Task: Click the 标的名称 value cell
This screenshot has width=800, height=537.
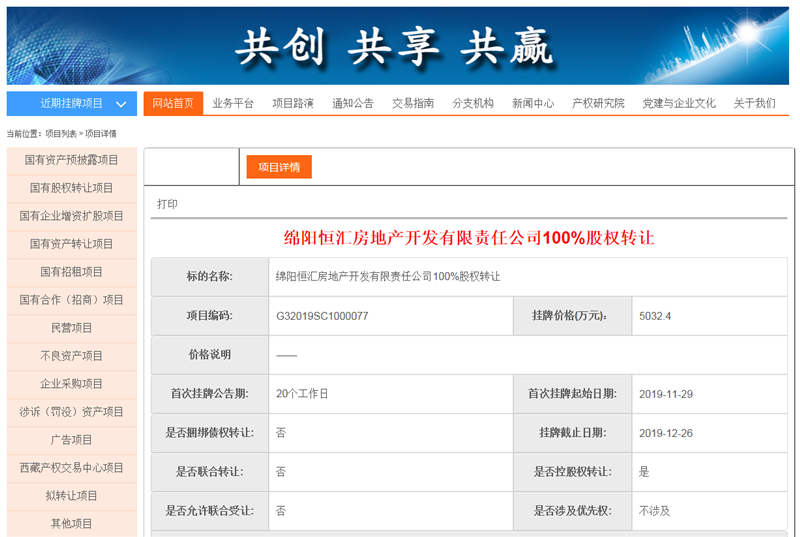Action: 528,276
